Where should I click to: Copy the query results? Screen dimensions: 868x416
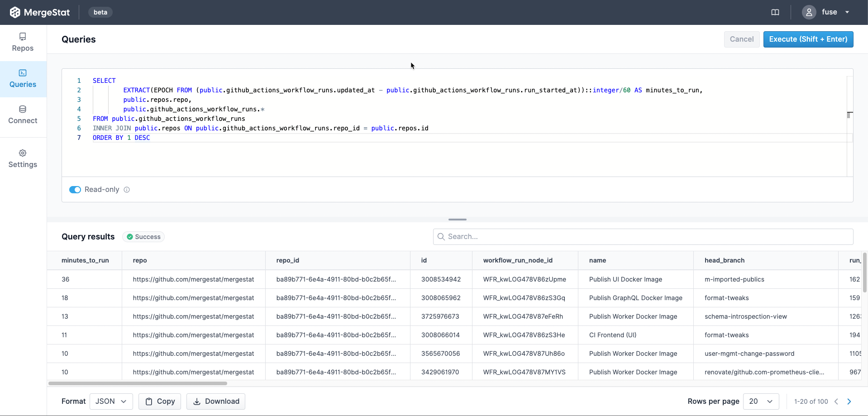pyautogui.click(x=160, y=402)
